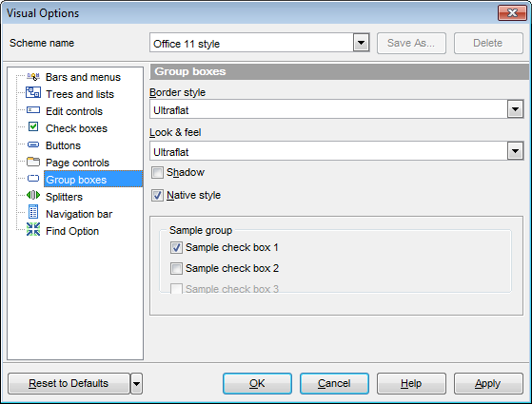Open the Look & feel dropdown
The width and height of the screenshot is (532, 404).
[516, 151]
